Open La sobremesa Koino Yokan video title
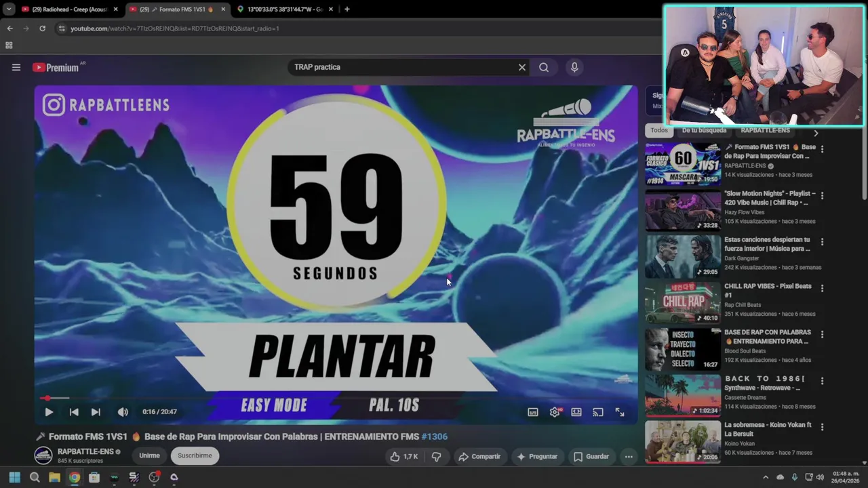Screen dimensions: 868x488 click(x=768, y=430)
